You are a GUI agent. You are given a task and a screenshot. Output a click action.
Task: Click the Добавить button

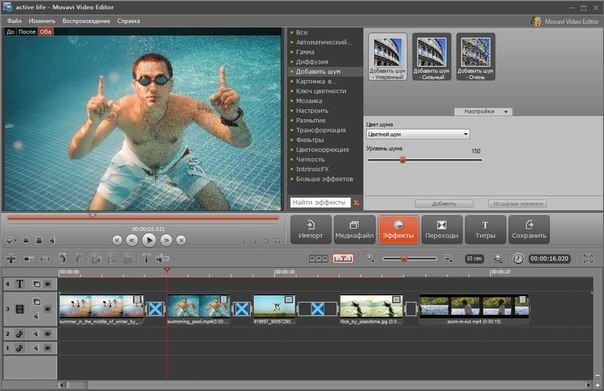tap(444, 203)
